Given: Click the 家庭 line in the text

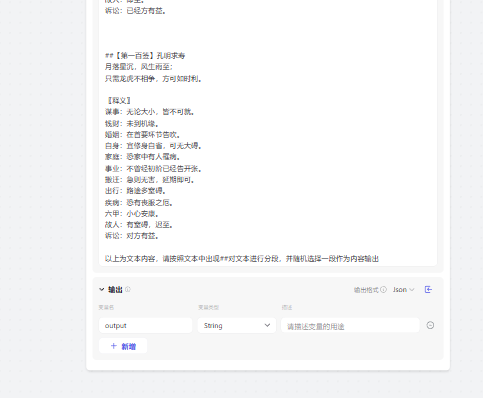Looking at the screenshot, I should click(x=142, y=156).
